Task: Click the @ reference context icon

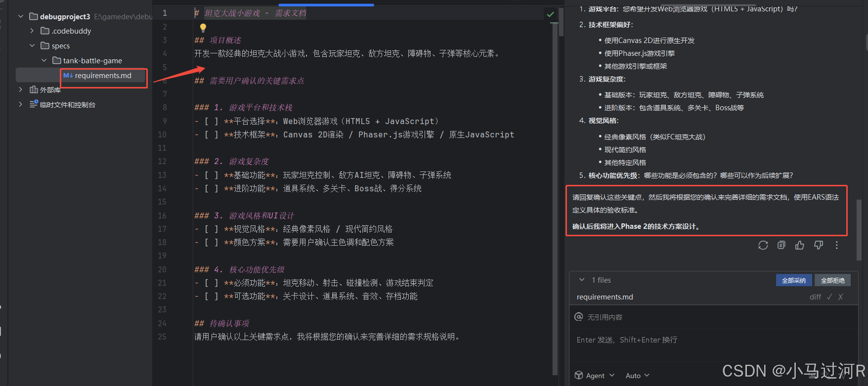Action: tap(578, 317)
